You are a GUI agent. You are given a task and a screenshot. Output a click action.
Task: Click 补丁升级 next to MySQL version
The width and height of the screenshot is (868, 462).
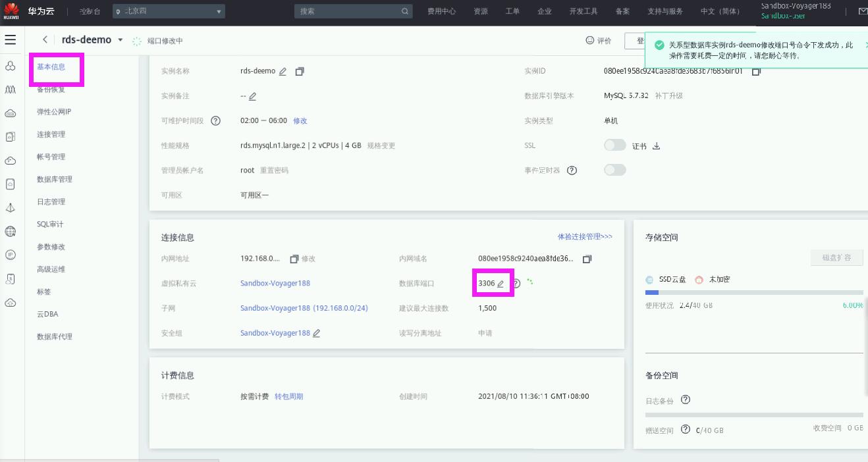(668, 96)
